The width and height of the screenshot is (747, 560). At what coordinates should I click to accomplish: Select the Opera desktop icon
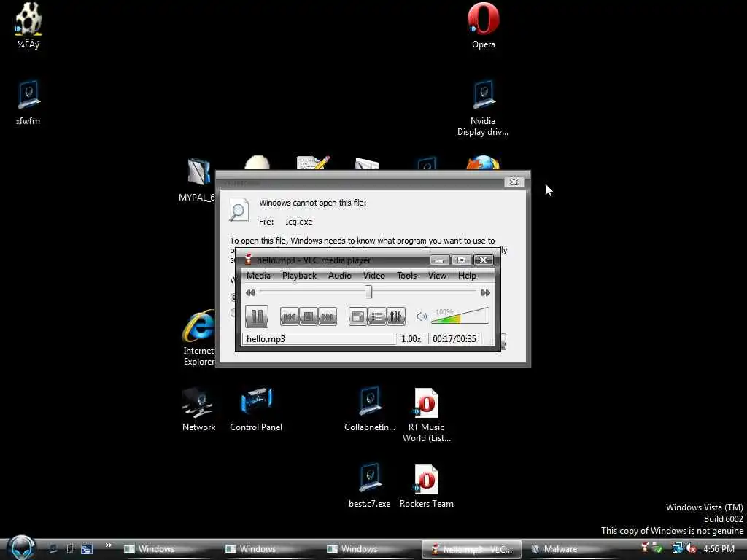click(x=484, y=26)
